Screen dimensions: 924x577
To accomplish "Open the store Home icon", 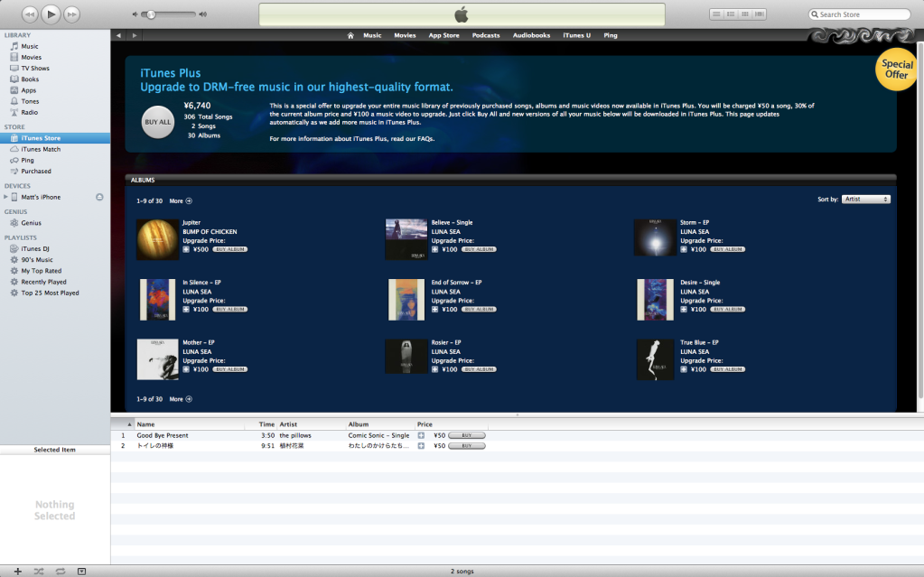I will coord(350,35).
